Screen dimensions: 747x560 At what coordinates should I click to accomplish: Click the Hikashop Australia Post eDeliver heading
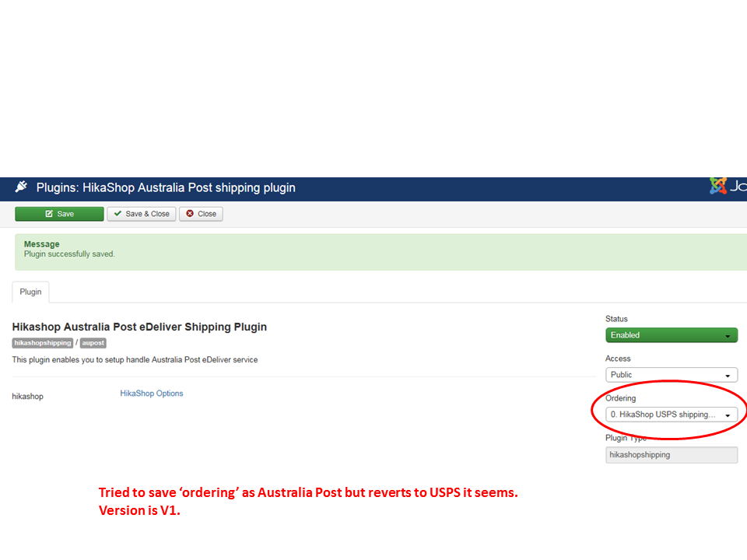(139, 327)
